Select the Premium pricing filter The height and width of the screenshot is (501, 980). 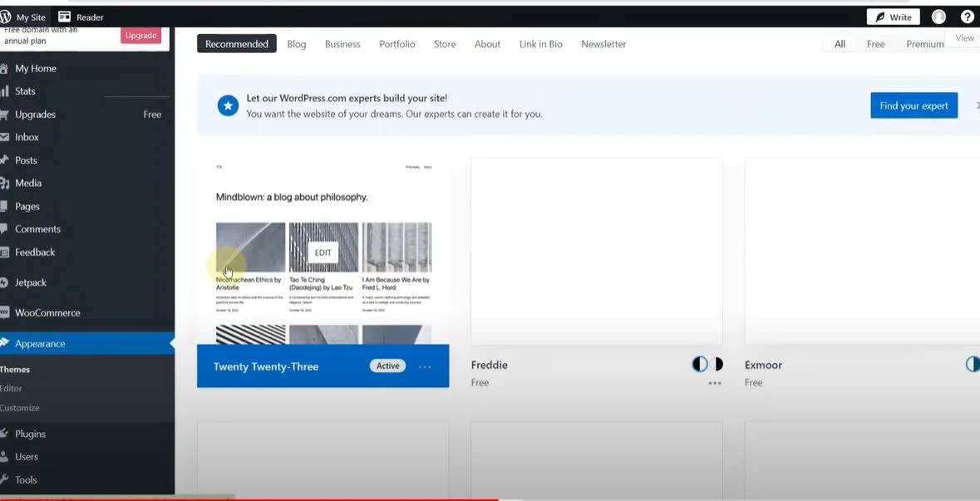[x=924, y=44]
